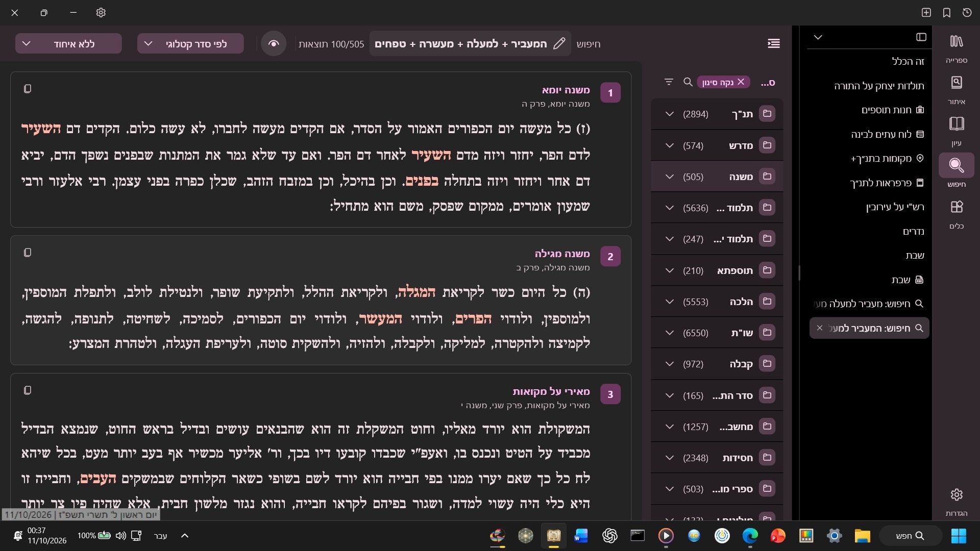Switch to the לוח עתים לבינה tab

tap(887, 134)
